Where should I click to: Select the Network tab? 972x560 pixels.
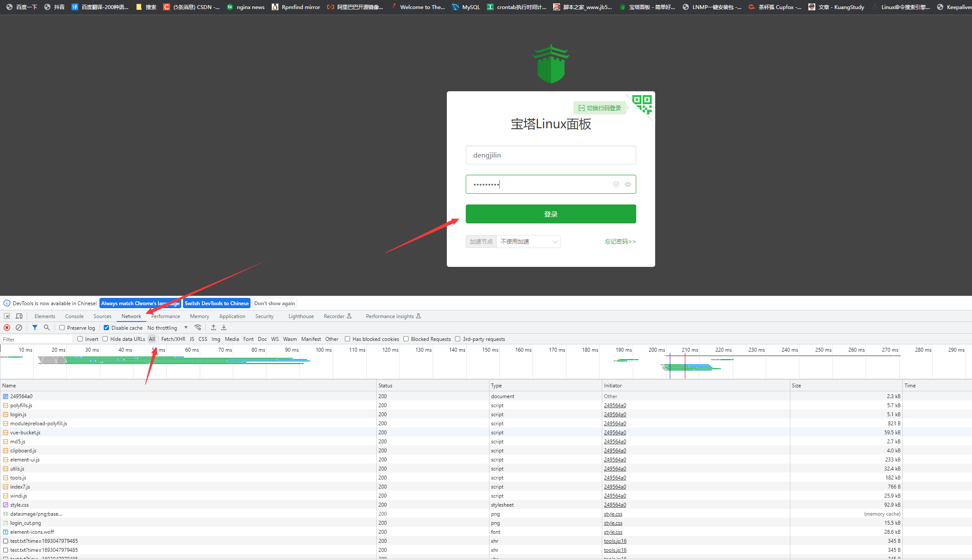pyautogui.click(x=131, y=316)
